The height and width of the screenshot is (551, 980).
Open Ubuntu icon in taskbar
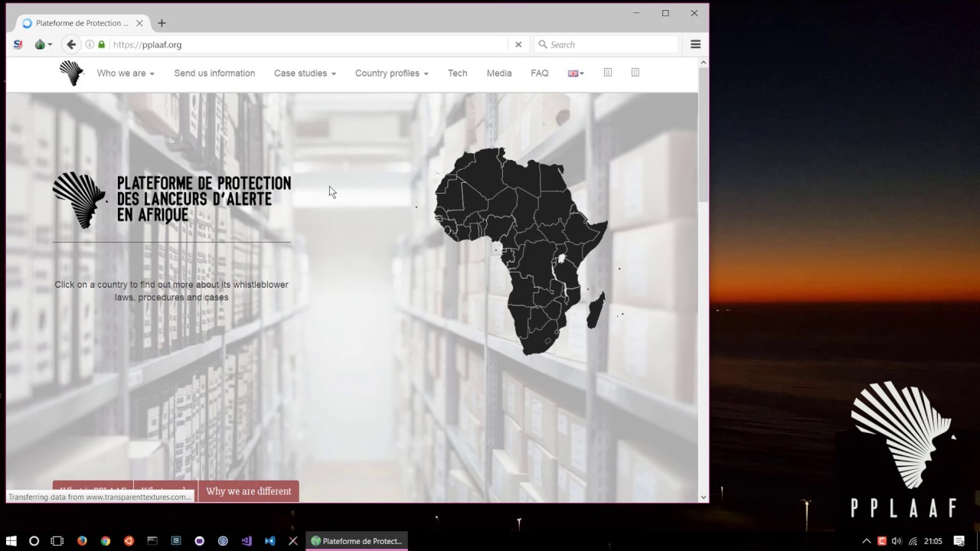[x=129, y=541]
